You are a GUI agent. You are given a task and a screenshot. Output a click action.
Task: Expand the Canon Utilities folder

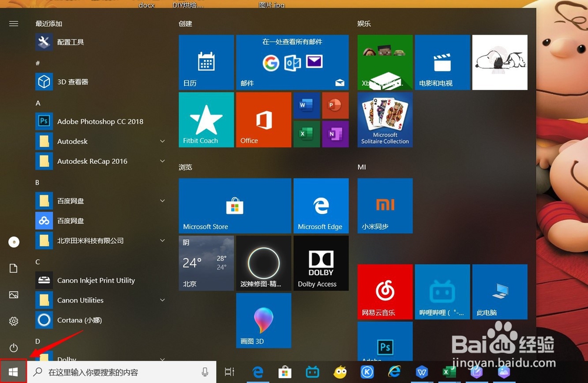pos(162,300)
